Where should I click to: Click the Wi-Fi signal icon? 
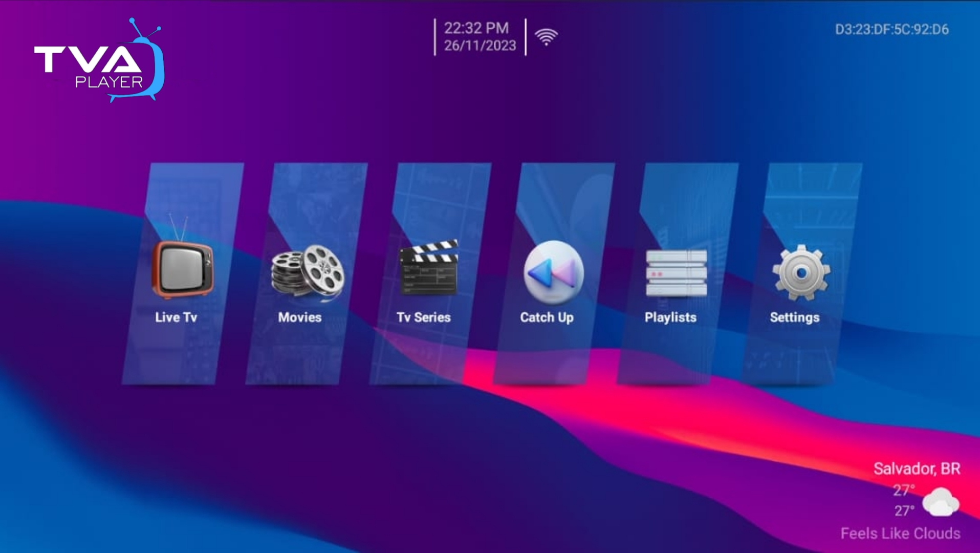tap(546, 37)
